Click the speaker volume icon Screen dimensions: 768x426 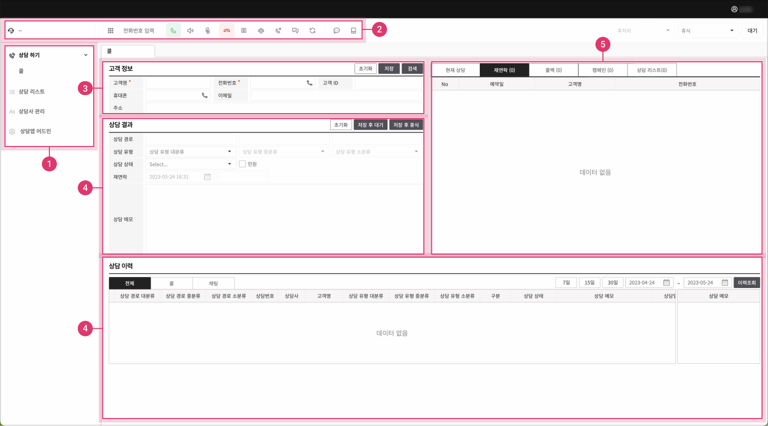click(x=190, y=31)
